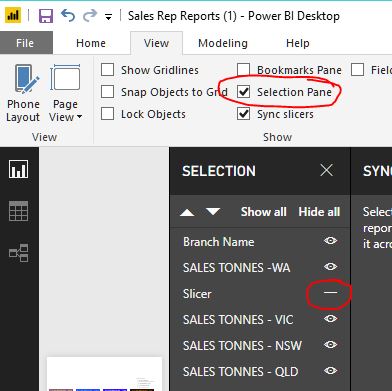Switch to Data view in sidebar

coord(18,211)
